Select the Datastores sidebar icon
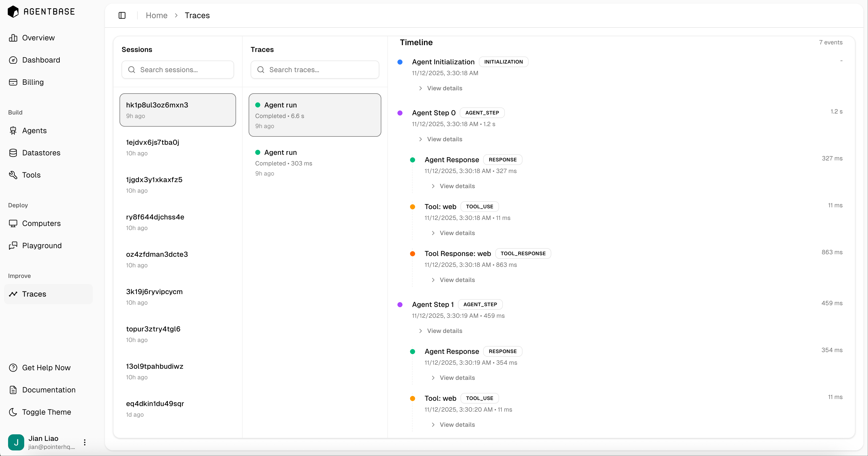868x456 pixels. click(13, 153)
